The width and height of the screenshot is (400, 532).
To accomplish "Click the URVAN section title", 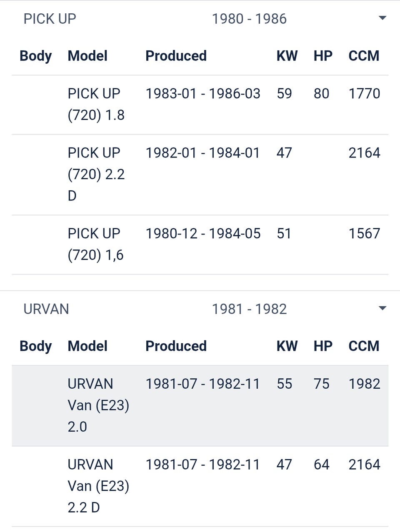I will pos(46,309).
